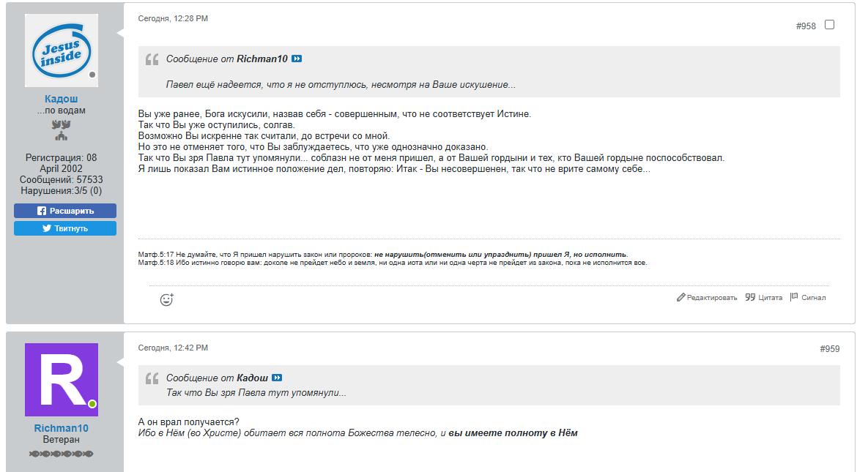Open Richman10's profile from the username
This screenshot has height=472, width=868.
pos(61,428)
